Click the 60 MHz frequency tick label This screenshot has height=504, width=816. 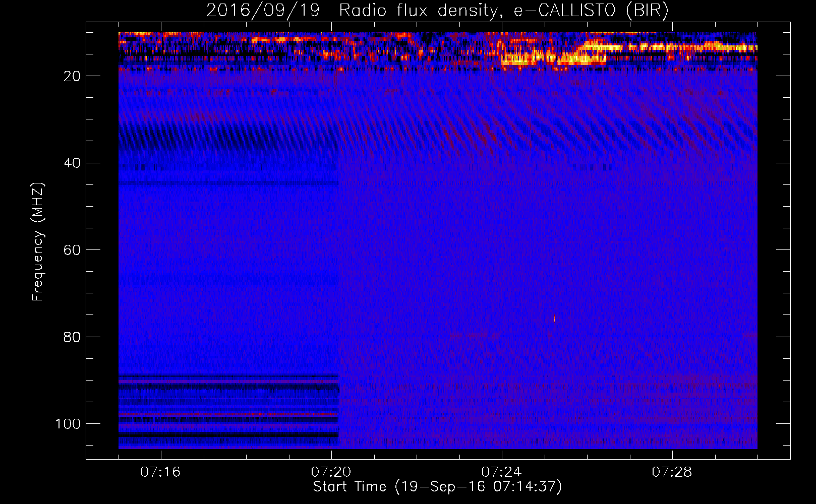[73, 250]
